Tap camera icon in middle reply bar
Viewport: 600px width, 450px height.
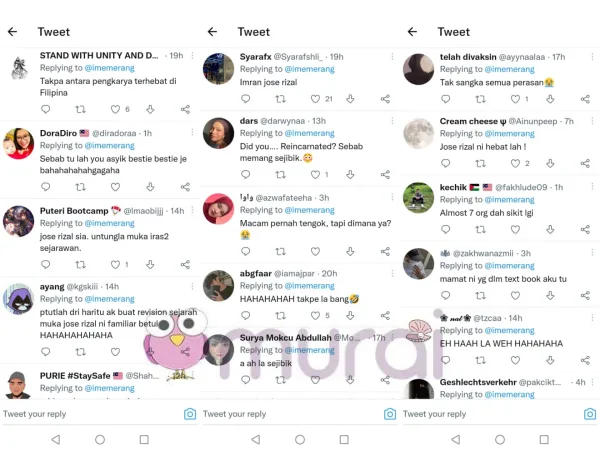390,414
